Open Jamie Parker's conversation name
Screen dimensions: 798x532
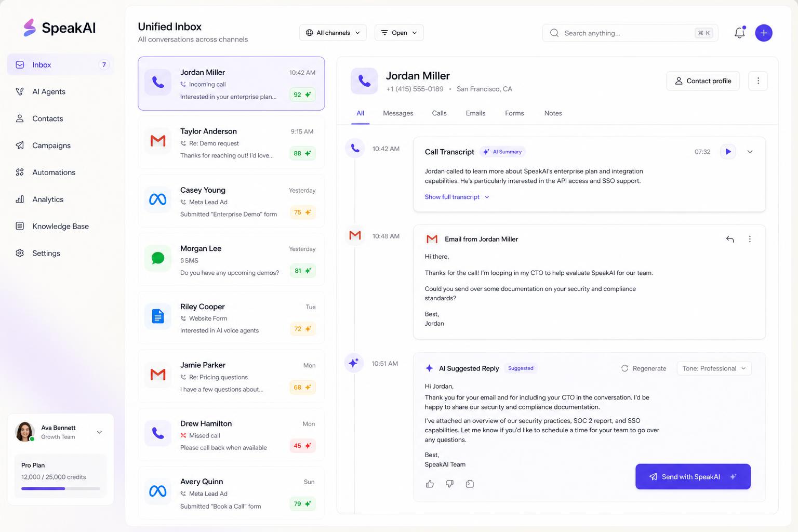pyautogui.click(x=203, y=365)
